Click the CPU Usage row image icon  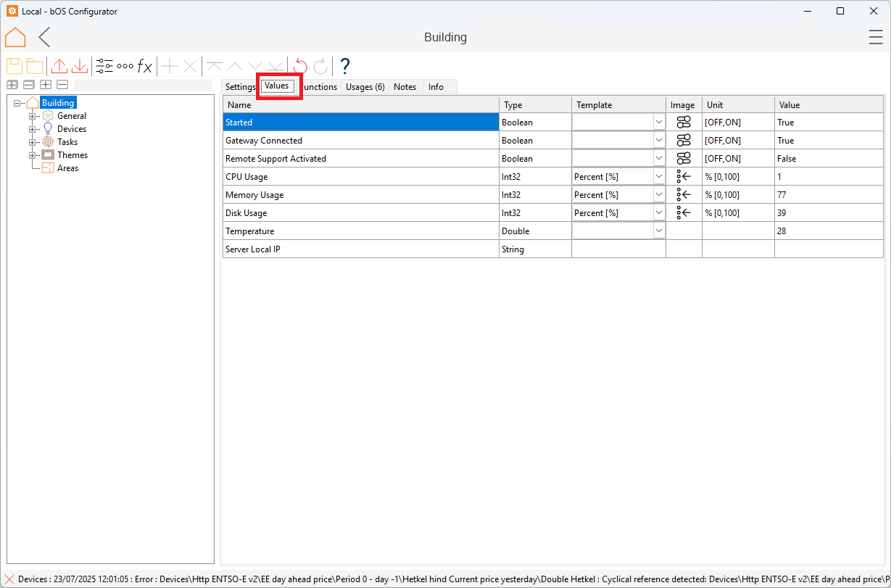click(684, 177)
